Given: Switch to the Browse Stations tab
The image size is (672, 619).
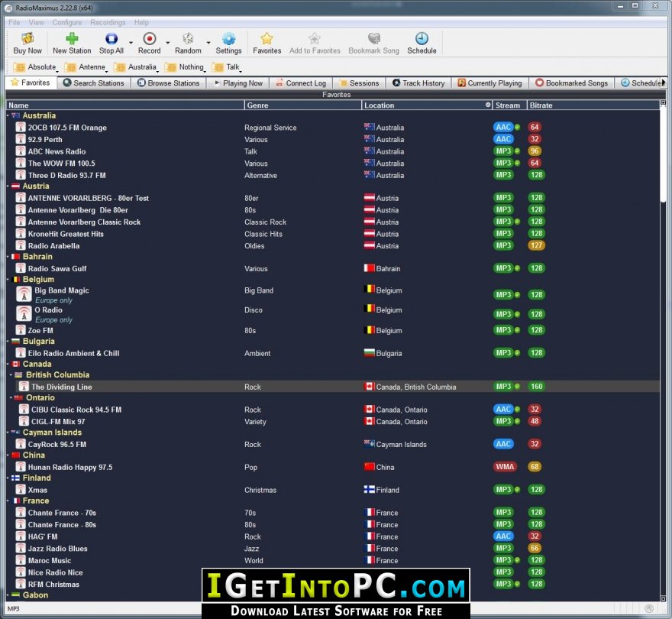Looking at the screenshot, I should coord(169,83).
